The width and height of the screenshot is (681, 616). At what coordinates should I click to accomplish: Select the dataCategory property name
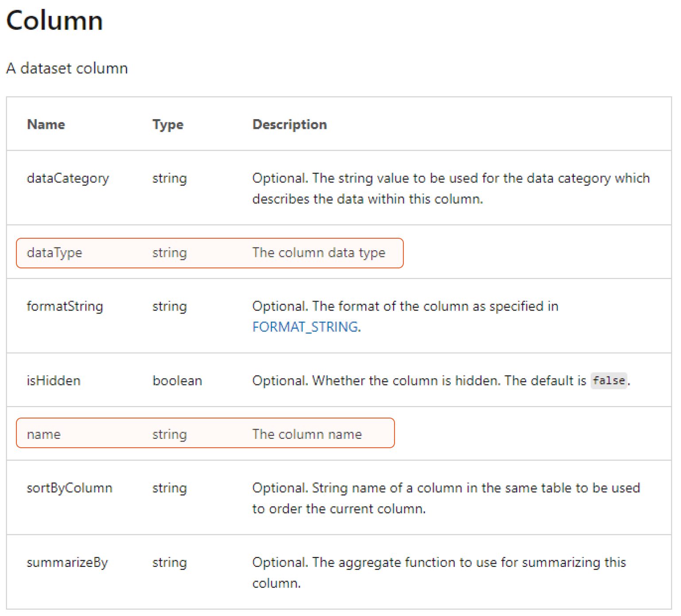[x=68, y=178]
